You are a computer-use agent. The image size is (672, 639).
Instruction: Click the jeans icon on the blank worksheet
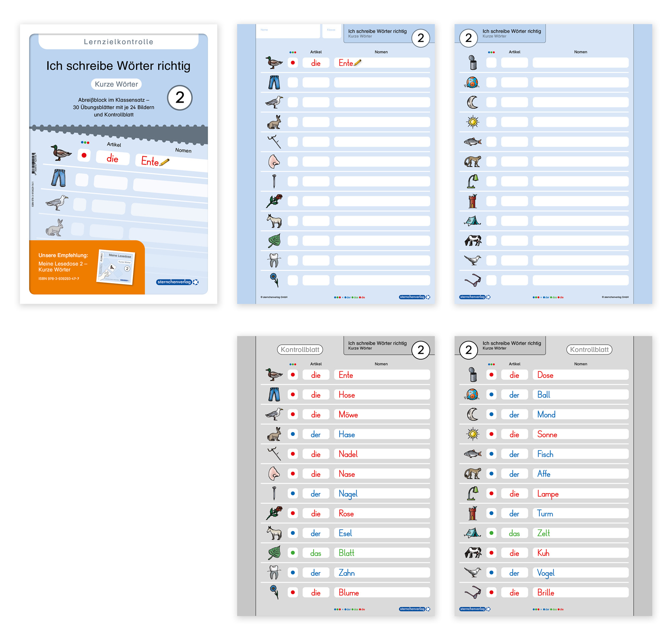[x=274, y=82]
